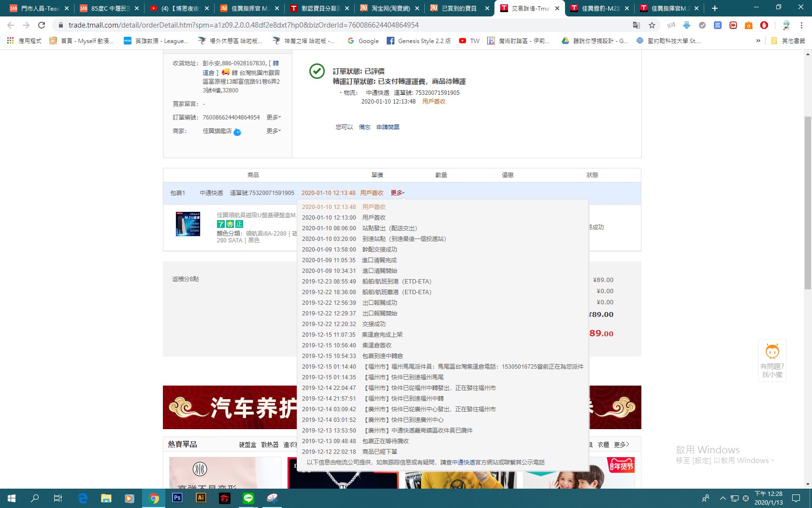Image resolution: width=812 pixels, height=508 pixels.
Task: Open the orange shopping bag extension
Action: [749, 25]
